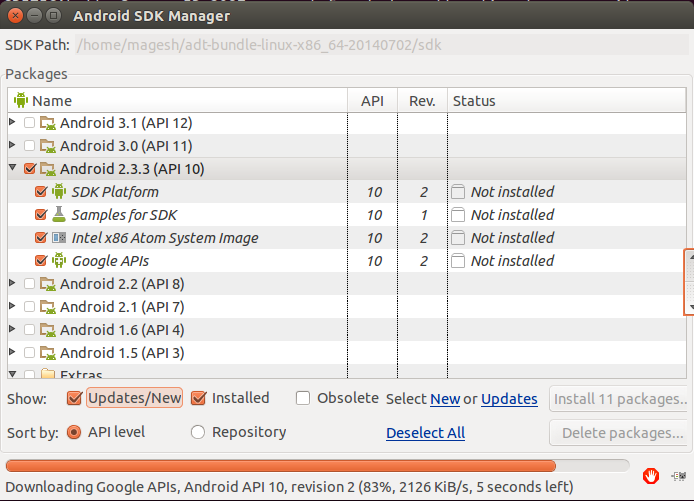Uncheck the Updates/New checkbox

[x=74, y=398]
